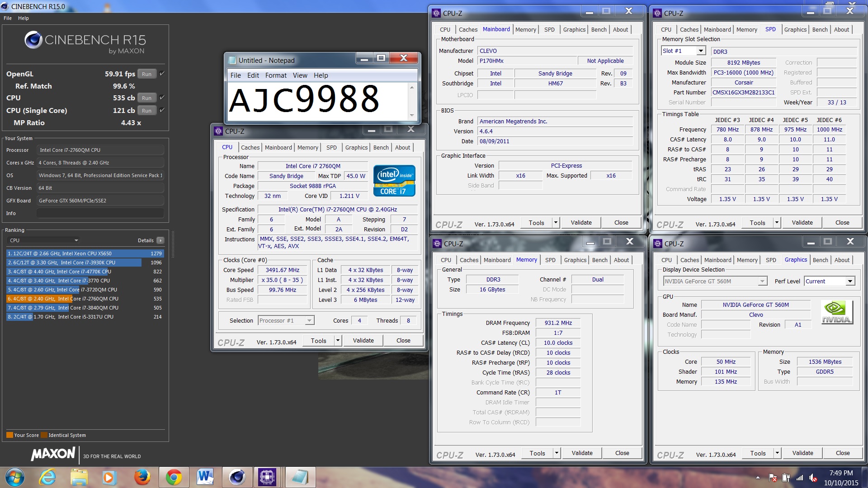Select the orange i7-2760QM ranking bar
The height and width of the screenshot is (488, 868).
click(x=85, y=299)
